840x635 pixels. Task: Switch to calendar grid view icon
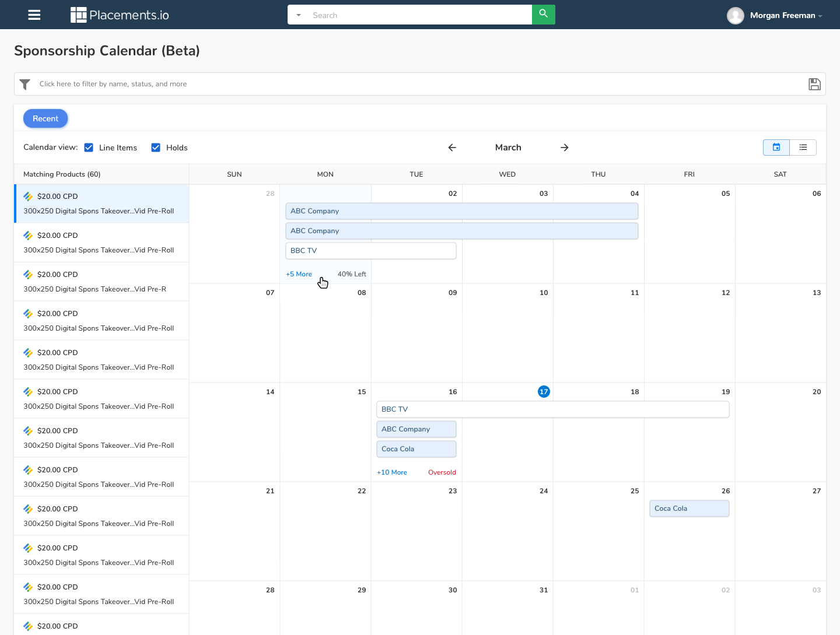(776, 148)
